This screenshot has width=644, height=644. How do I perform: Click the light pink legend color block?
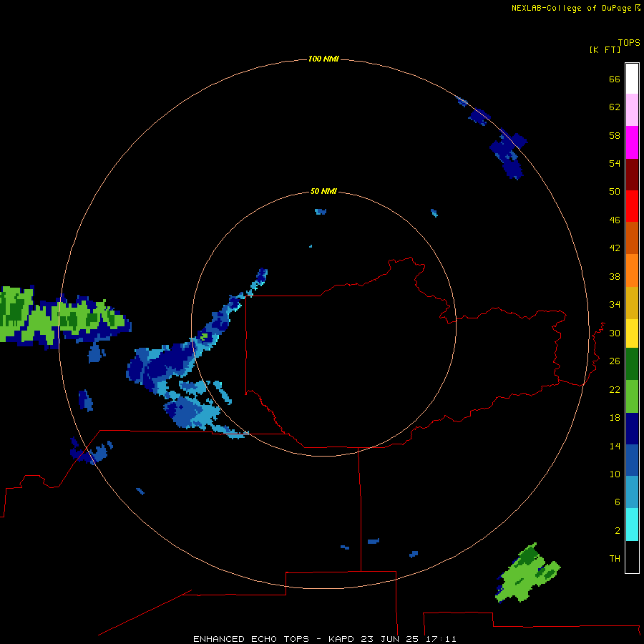(x=632, y=110)
